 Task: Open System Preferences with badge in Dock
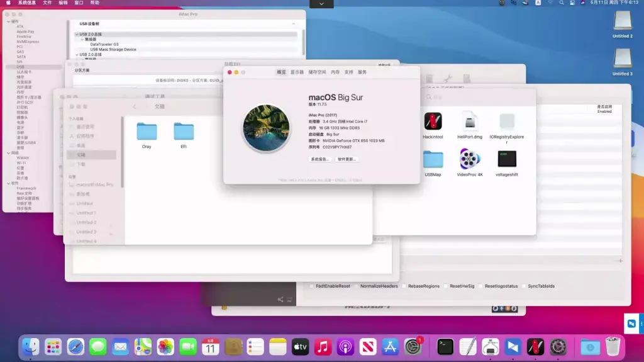click(413, 347)
